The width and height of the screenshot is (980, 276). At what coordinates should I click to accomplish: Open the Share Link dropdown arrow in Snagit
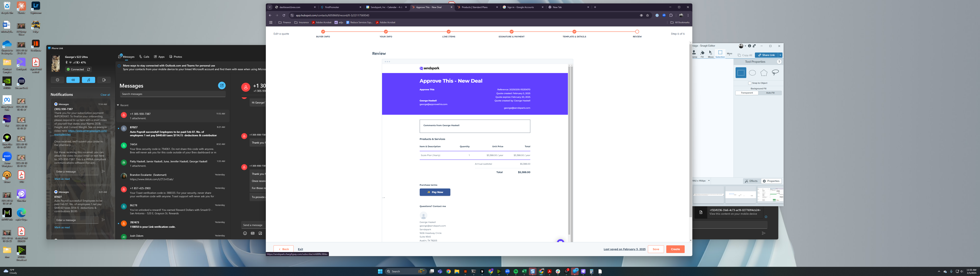pos(780,55)
